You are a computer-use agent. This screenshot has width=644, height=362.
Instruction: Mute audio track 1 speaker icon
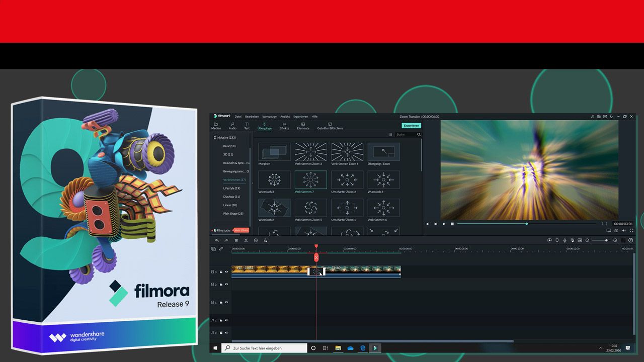tap(226, 320)
